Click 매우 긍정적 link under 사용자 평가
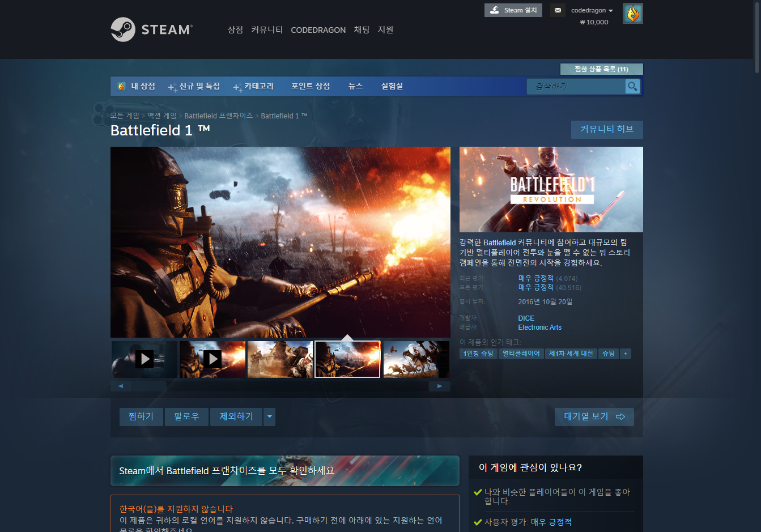 [x=551, y=522]
